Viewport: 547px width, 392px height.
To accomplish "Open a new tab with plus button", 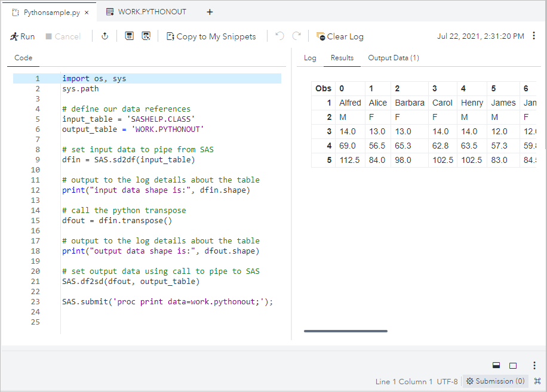I will [x=210, y=12].
